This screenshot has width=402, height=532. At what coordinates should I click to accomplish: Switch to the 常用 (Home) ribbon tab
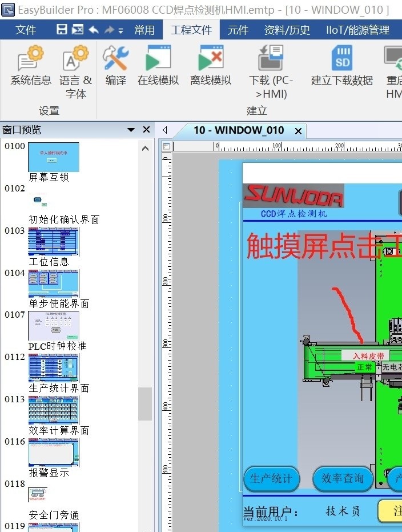click(x=144, y=30)
